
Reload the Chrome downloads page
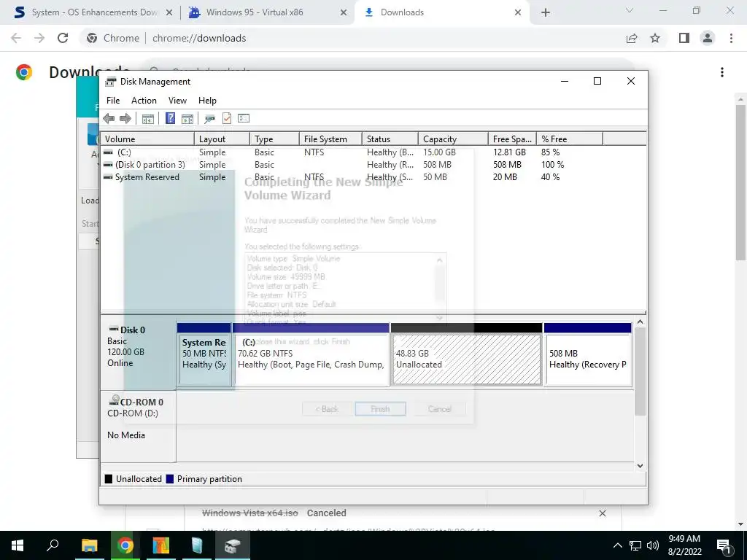tap(63, 38)
